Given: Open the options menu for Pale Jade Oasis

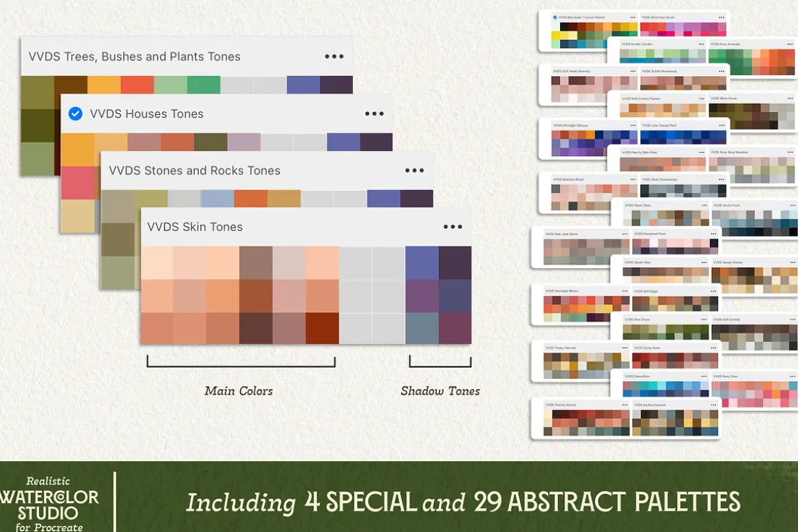Looking at the screenshot, I should tap(625, 234).
